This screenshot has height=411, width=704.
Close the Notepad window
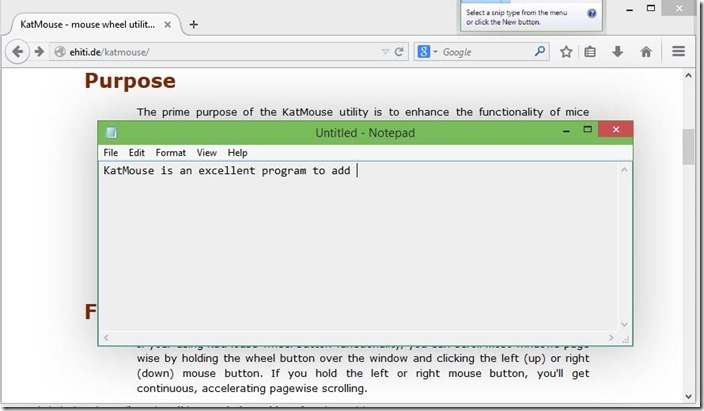(616, 129)
